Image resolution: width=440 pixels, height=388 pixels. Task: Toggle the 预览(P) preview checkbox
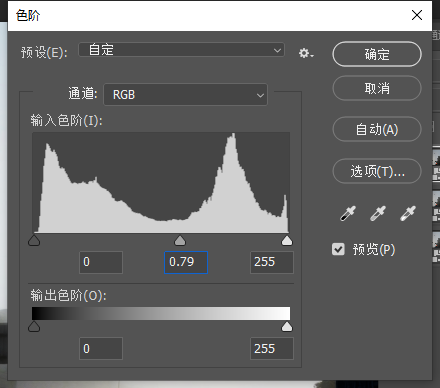(338, 249)
